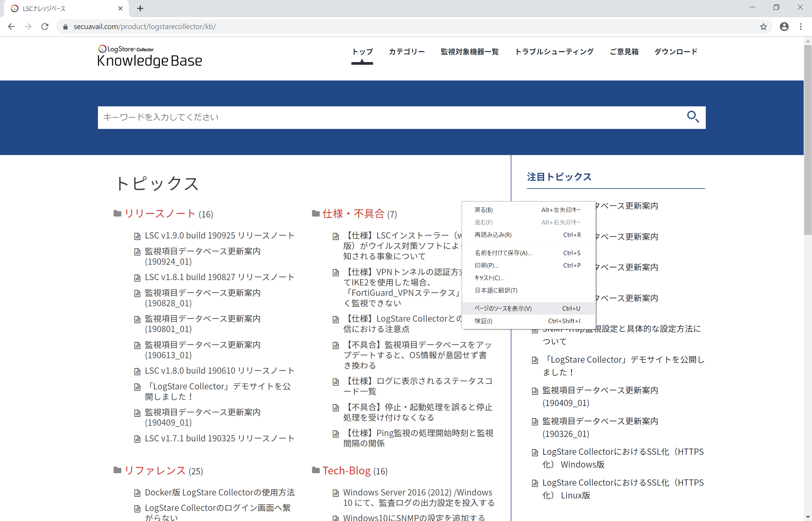Click the folder icon beside 仕様・不具合
Screen dimensions: 812x521
click(x=316, y=214)
